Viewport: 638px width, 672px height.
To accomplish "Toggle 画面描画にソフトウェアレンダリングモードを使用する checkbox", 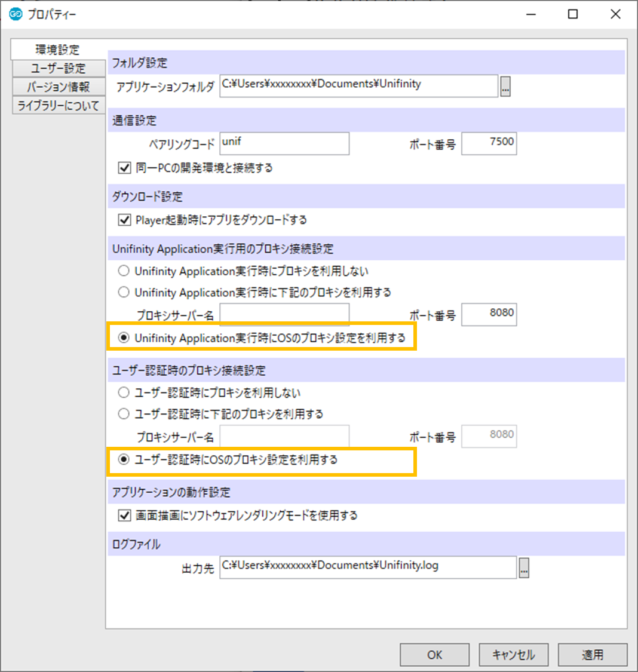I will tap(124, 515).
